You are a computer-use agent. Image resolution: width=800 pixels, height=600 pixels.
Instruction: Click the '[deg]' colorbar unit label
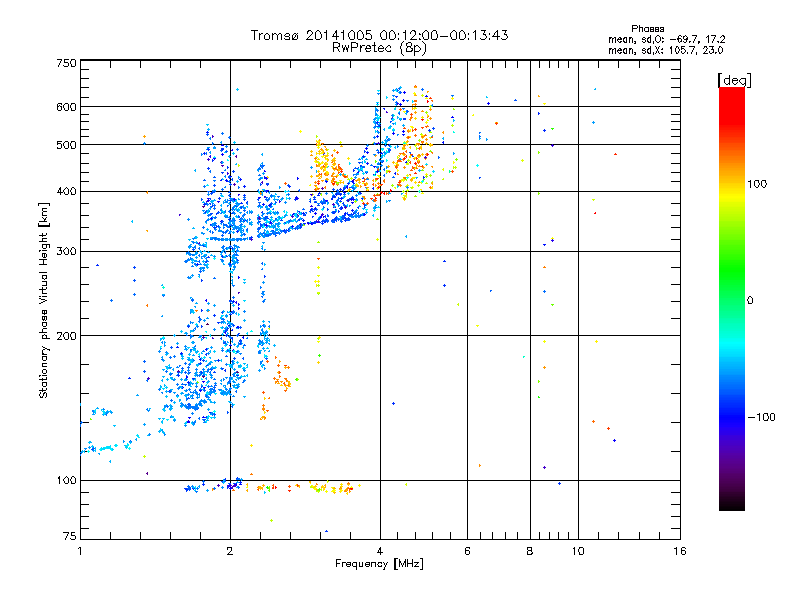tap(734, 81)
